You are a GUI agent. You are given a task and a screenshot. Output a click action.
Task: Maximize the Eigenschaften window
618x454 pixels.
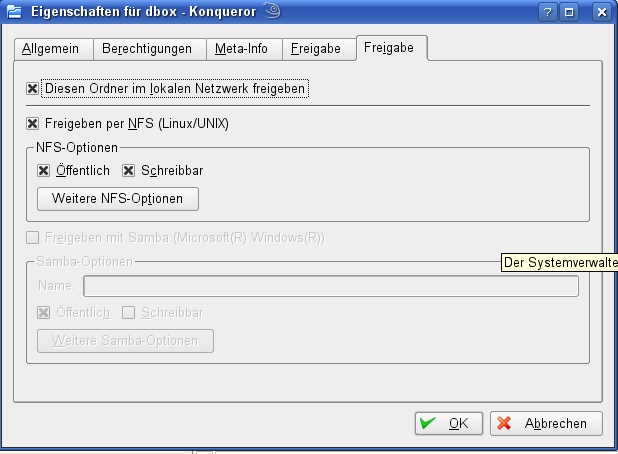[569, 12]
